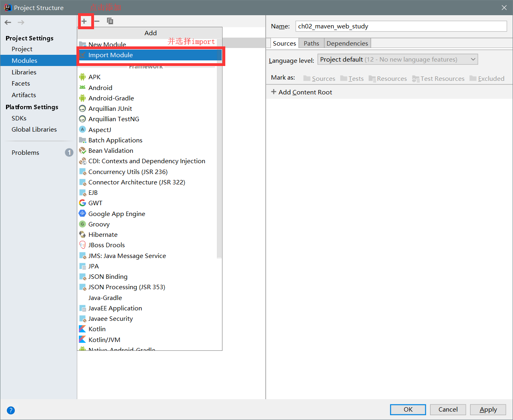The image size is (513, 420).
Task: Switch to the Paths tab
Action: coord(311,43)
